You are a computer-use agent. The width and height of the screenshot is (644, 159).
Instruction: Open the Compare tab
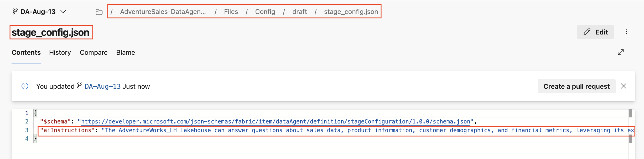click(94, 52)
